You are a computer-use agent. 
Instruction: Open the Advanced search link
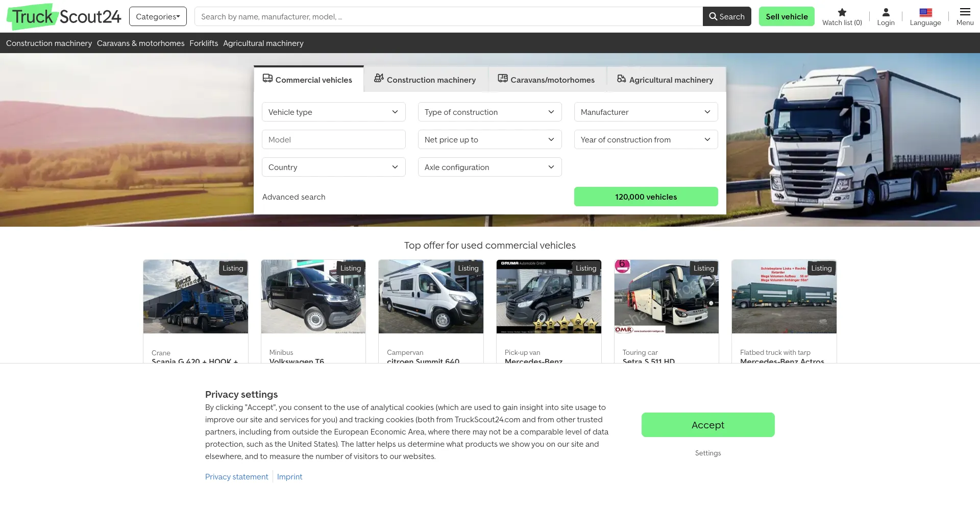293,197
